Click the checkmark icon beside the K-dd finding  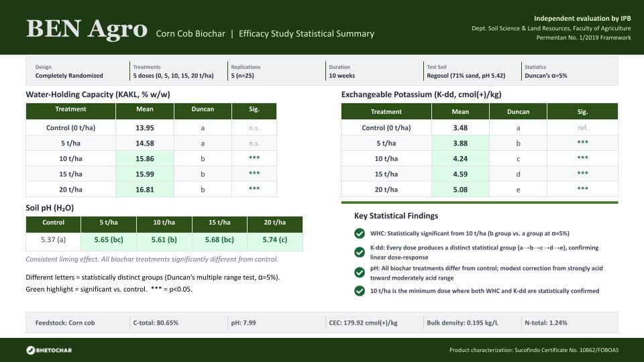[360, 252]
